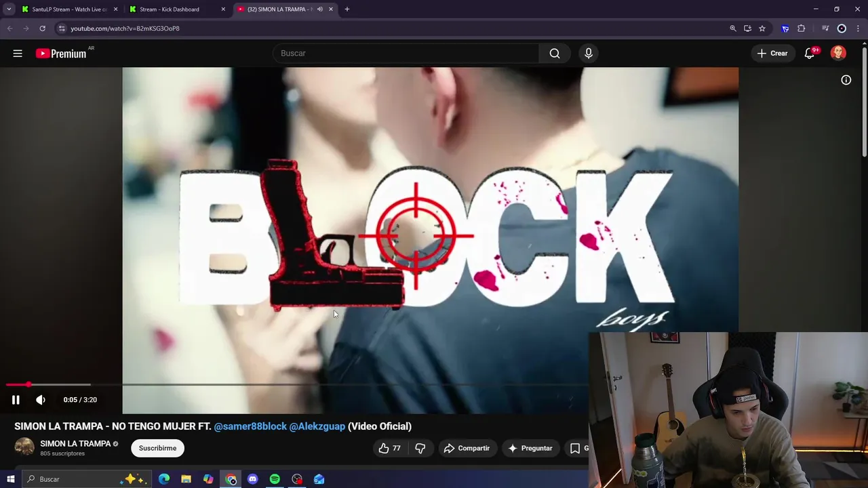Subscribe with the Suscribirme button
868x488 pixels.
157,448
